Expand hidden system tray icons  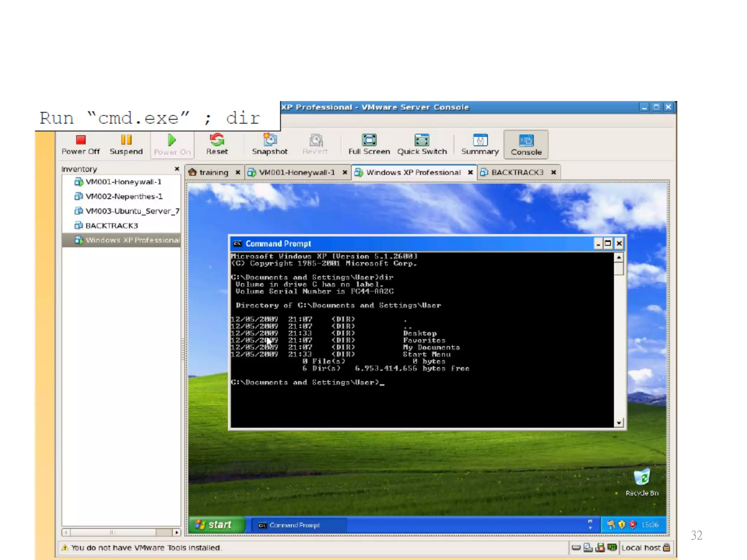[x=590, y=525]
